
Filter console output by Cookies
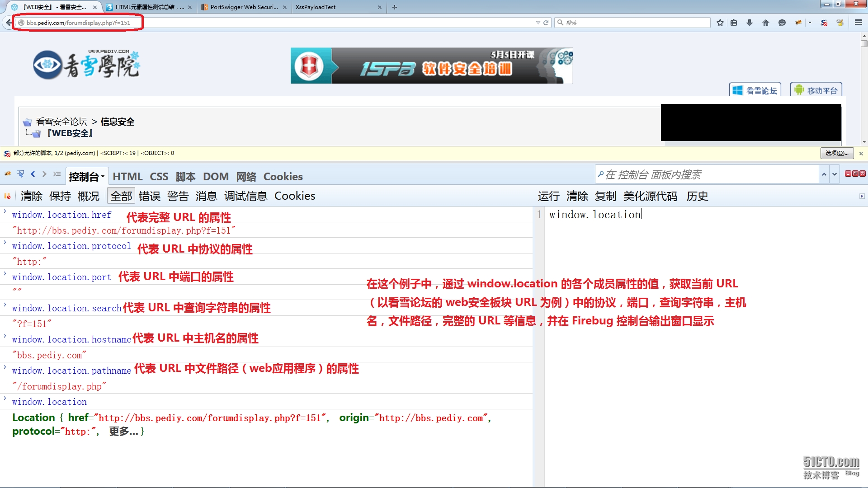(295, 196)
